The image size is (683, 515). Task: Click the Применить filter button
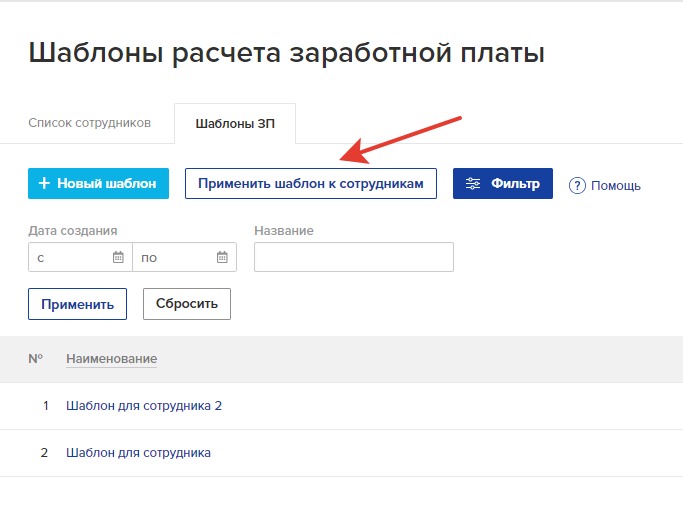click(78, 304)
